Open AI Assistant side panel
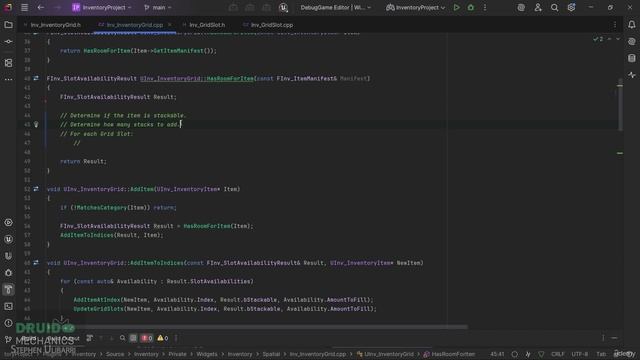This screenshot has width=640, height=360. (x=632, y=42)
